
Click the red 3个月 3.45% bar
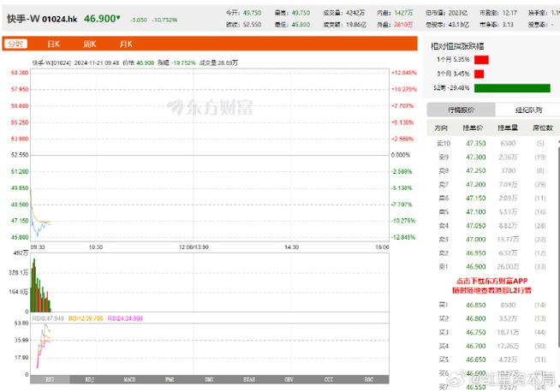pos(479,74)
